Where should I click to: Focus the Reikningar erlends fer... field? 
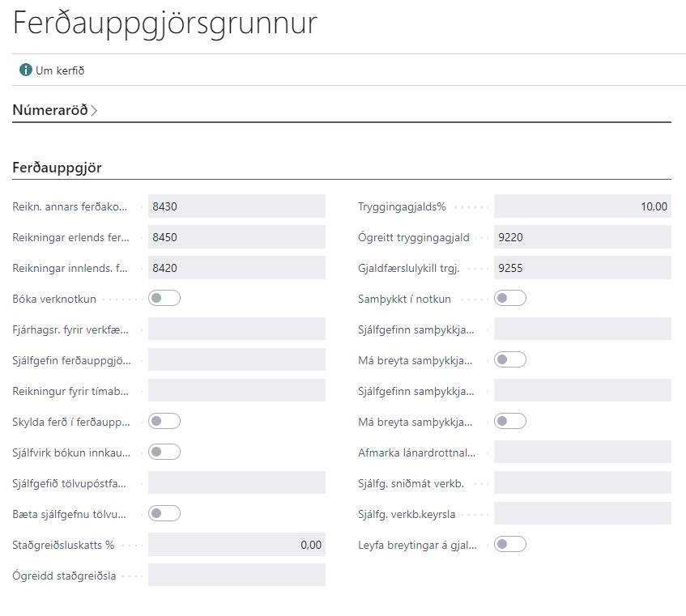[x=236, y=237]
